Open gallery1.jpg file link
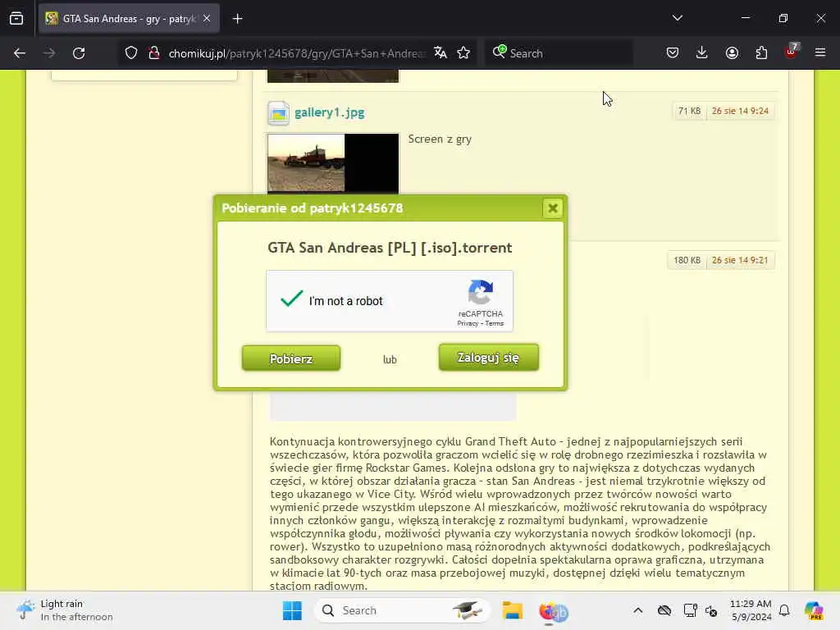This screenshot has height=630, width=840. click(330, 112)
